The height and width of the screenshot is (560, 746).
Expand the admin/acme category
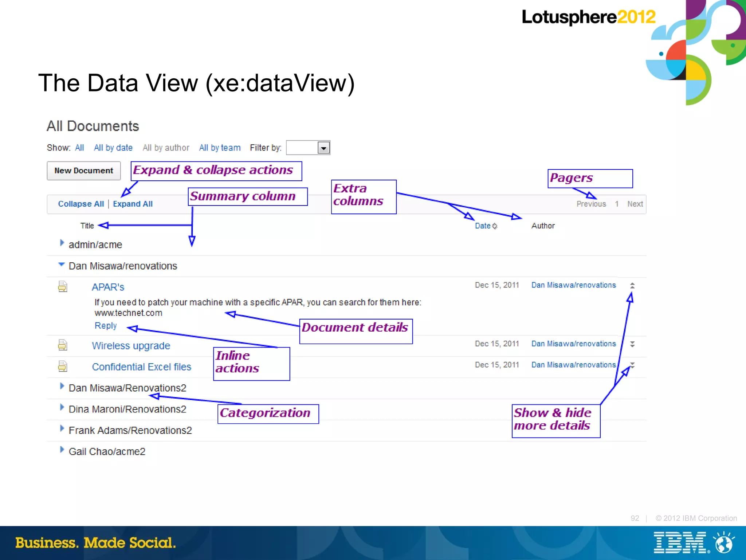point(62,243)
